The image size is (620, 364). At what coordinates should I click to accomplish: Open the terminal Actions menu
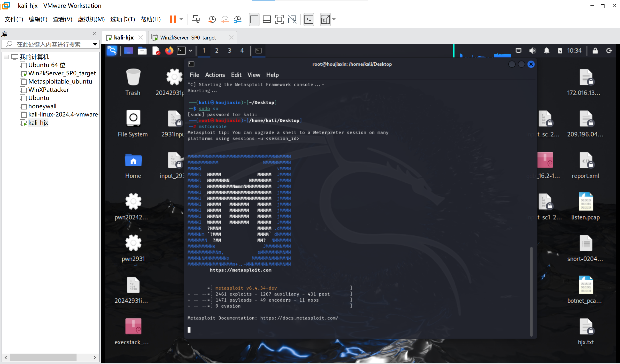[x=215, y=75]
